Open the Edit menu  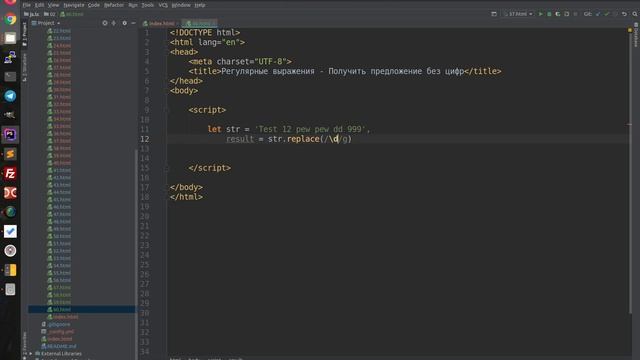click(x=39, y=5)
